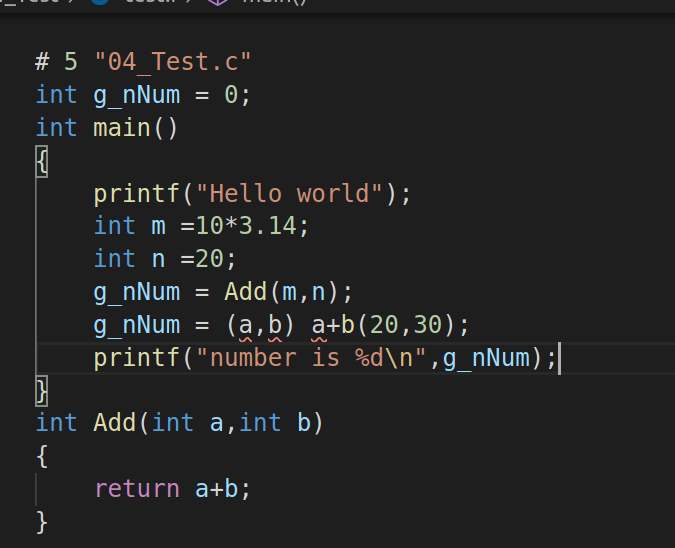The height and width of the screenshot is (548, 675).
Task: Click the highlighted closing brace of main
Action: tap(42, 390)
